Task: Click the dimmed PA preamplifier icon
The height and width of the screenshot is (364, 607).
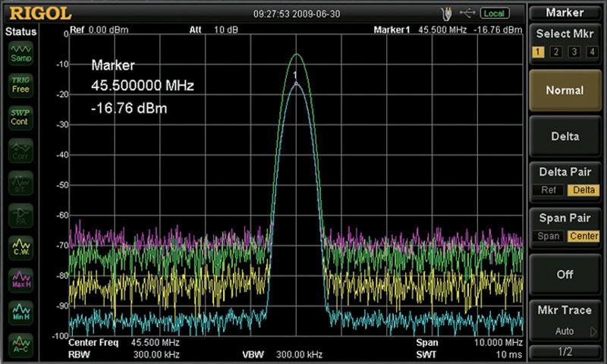Action: [21, 215]
